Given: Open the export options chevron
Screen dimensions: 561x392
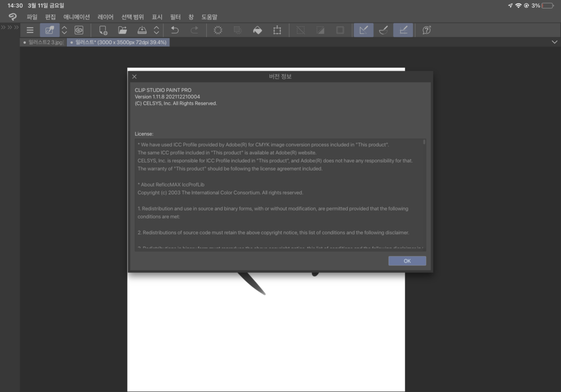Looking at the screenshot, I should tap(156, 30).
